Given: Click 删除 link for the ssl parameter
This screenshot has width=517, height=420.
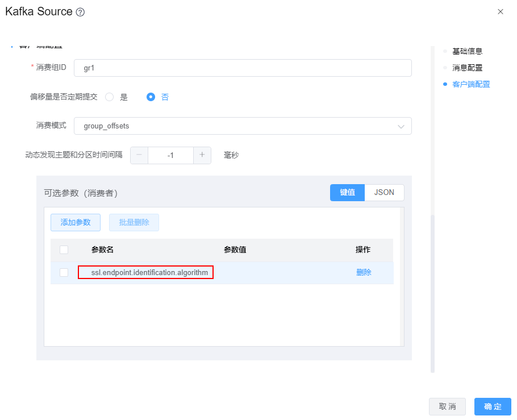Looking at the screenshot, I should pos(364,273).
